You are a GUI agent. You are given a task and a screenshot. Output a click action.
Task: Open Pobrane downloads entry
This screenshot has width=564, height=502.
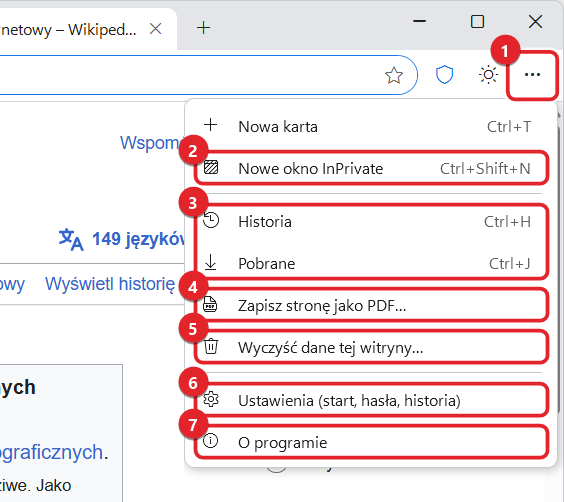(x=371, y=264)
